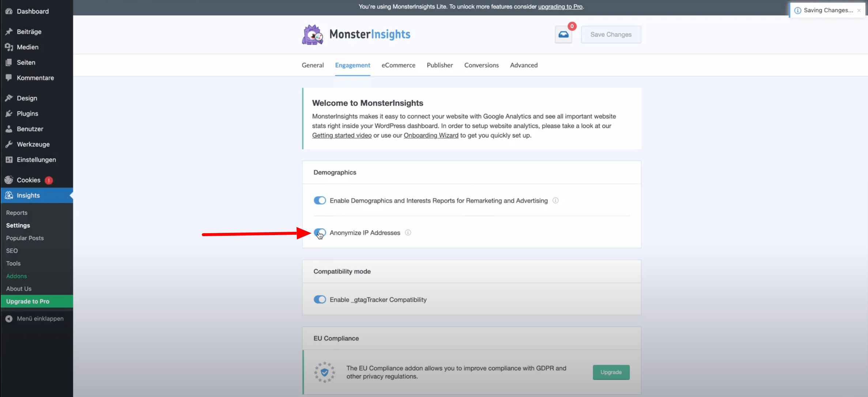Switch to the Advanced tab
This screenshot has height=397, width=868.
(524, 65)
